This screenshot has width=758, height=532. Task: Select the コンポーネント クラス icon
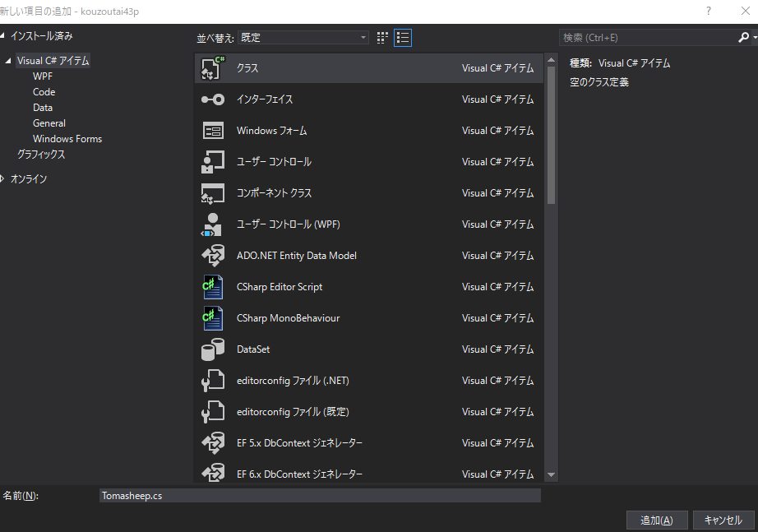(213, 193)
